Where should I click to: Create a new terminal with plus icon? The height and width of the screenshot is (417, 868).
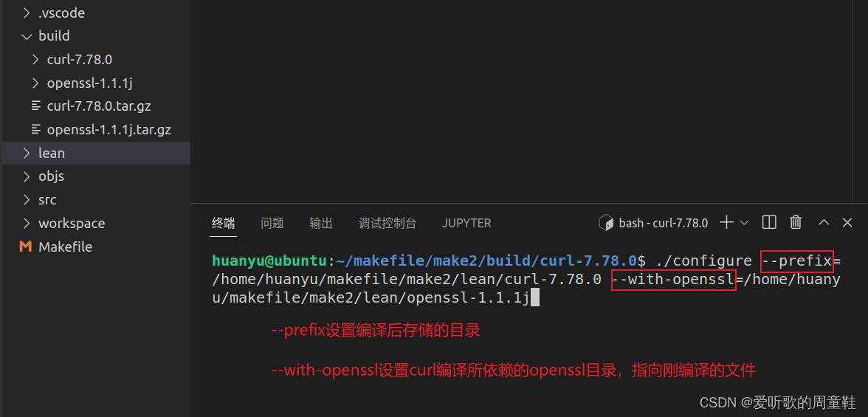(x=726, y=223)
